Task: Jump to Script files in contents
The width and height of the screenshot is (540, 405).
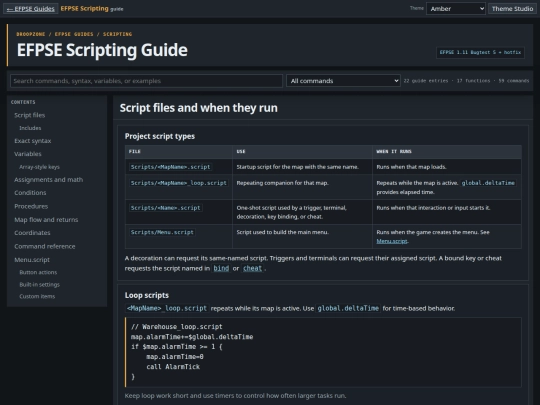Action: 30,115
